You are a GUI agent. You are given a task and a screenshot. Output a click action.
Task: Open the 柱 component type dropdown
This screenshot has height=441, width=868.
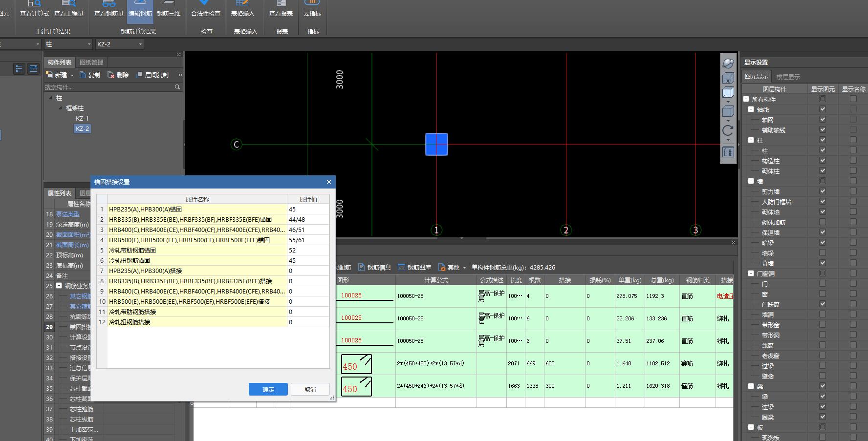(68, 44)
